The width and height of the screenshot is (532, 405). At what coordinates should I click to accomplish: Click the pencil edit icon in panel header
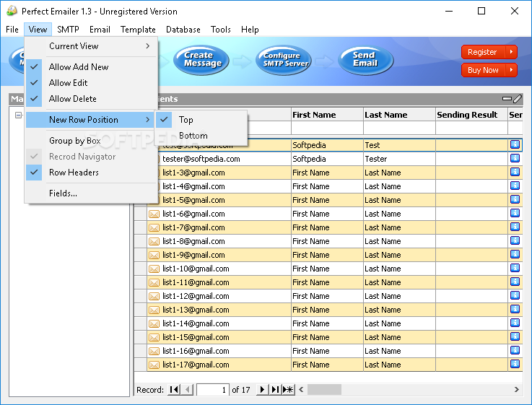(518, 99)
